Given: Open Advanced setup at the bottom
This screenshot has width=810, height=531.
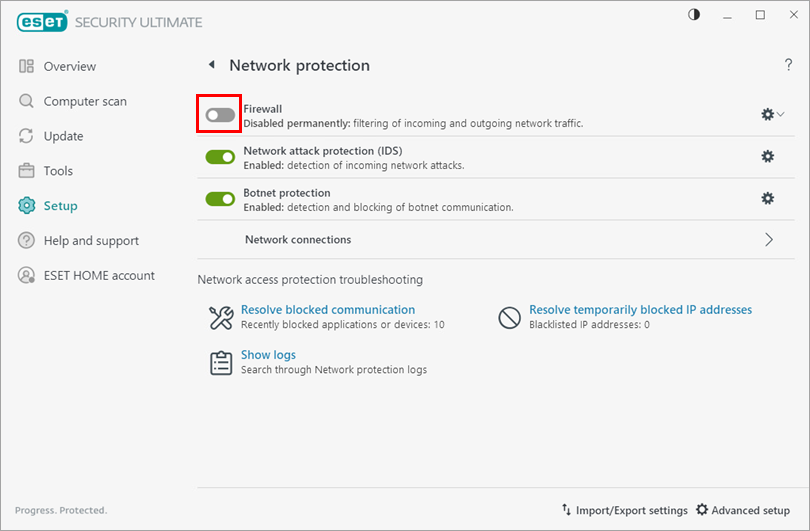Looking at the screenshot, I should (743, 511).
